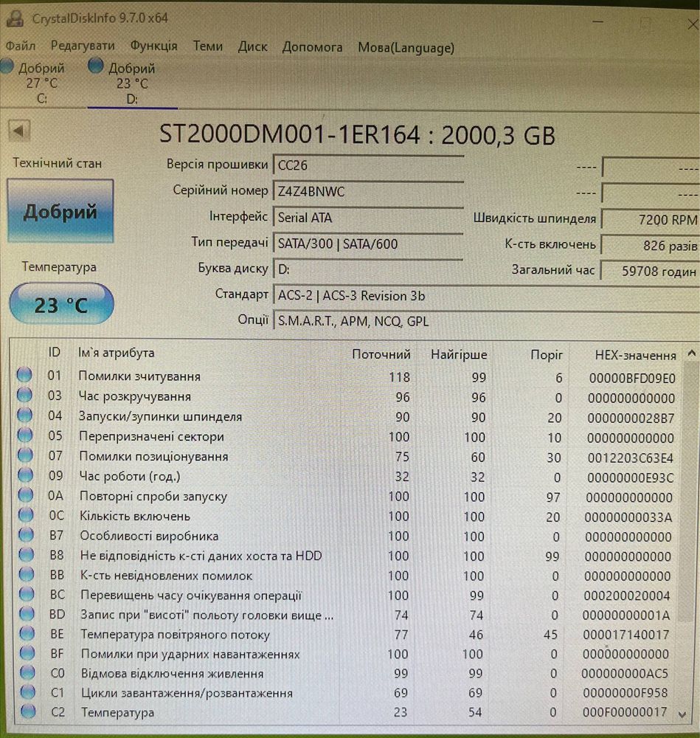The width and height of the screenshot is (700, 738).
Task: Click the SMART list scroll up arrow
Action: tap(691, 353)
